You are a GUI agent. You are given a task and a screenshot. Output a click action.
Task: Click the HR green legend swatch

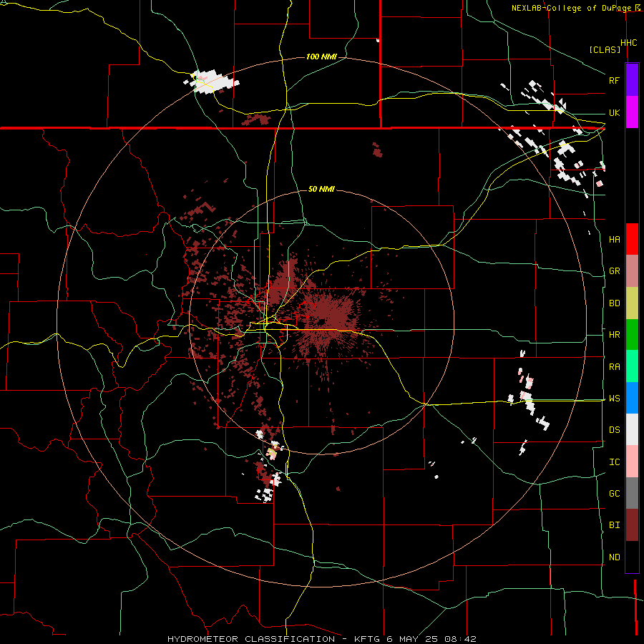632,335
